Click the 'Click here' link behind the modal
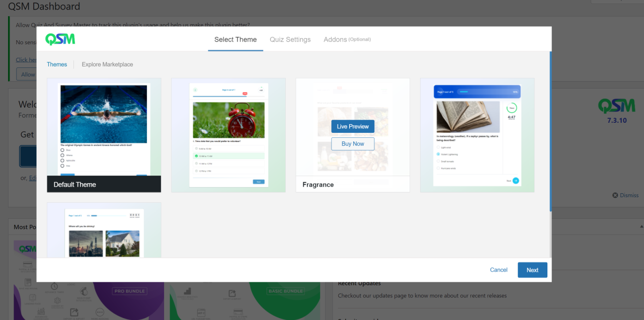The height and width of the screenshot is (320, 644). coord(26,59)
